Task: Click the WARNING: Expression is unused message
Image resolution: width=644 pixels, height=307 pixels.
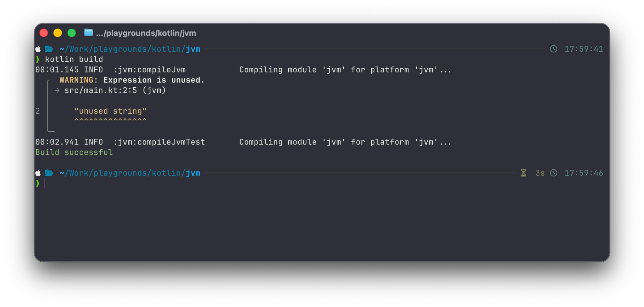Action: pyautogui.click(x=132, y=80)
